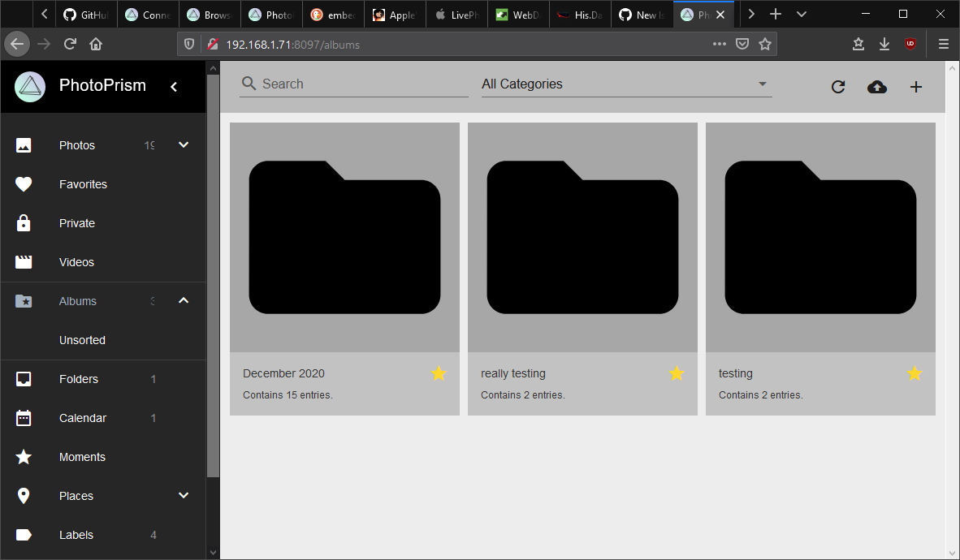Select the Videos clapperboard icon
Image resolution: width=960 pixels, height=560 pixels.
pyautogui.click(x=24, y=262)
